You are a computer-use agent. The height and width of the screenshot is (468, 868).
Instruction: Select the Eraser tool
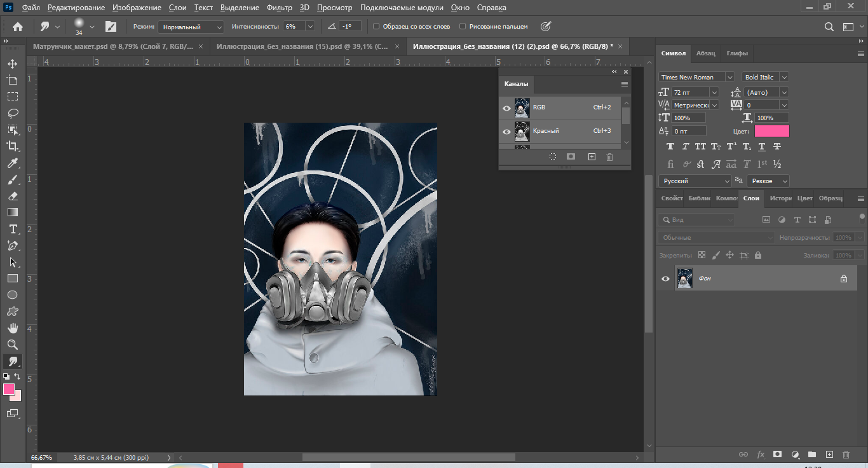[x=12, y=196]
